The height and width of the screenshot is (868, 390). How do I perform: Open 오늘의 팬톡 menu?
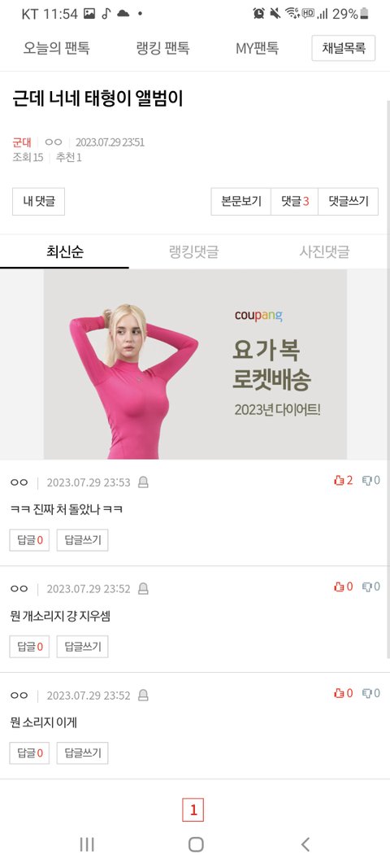point(56,48)
